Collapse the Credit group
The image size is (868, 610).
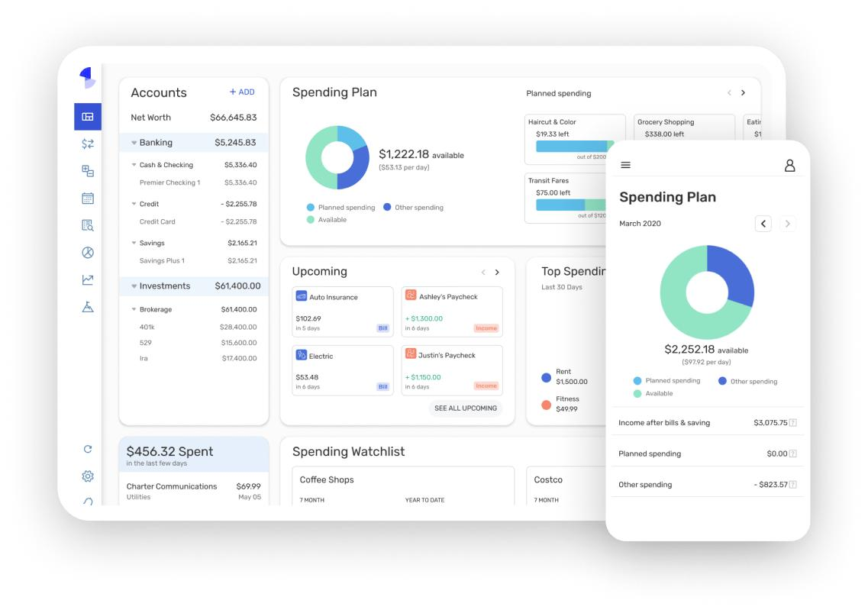pyautogui.click(x=134, y=204)
